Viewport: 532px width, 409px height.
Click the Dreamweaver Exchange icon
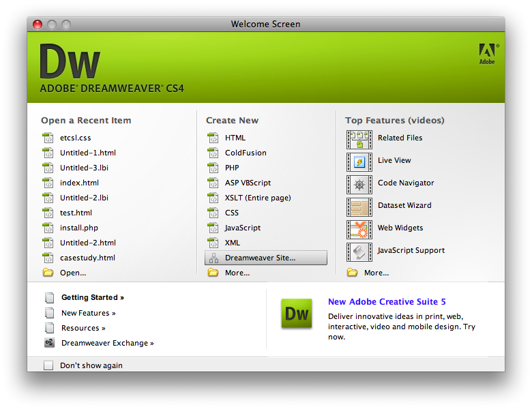(49, 343)
